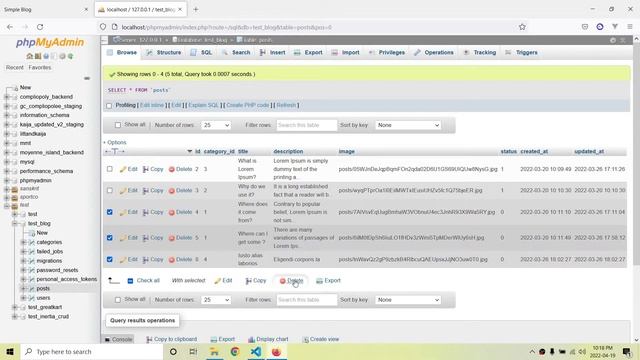Click With selected Copy below table
Viewport: 640px width, 360px height.
256,281
